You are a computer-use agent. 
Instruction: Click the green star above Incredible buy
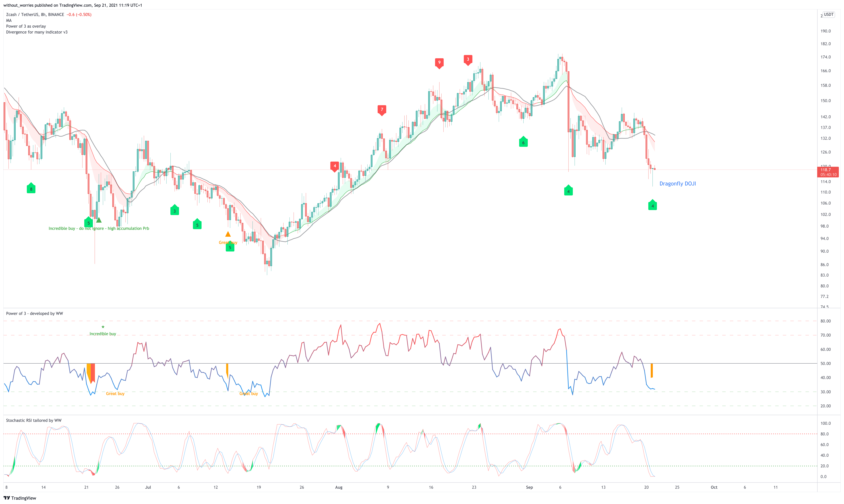click(x=103, y=327)
